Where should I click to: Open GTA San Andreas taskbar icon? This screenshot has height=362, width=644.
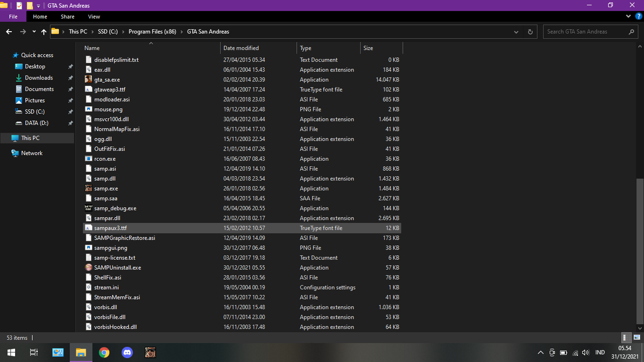point(150,352)
